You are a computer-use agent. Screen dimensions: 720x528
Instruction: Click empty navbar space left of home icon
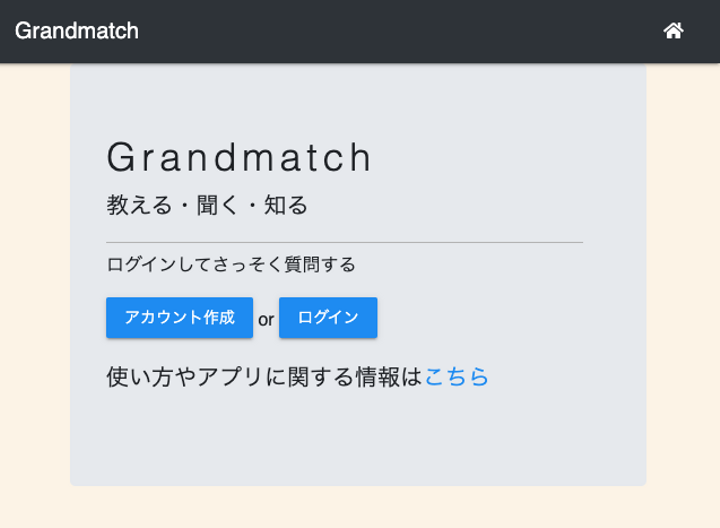400,31
